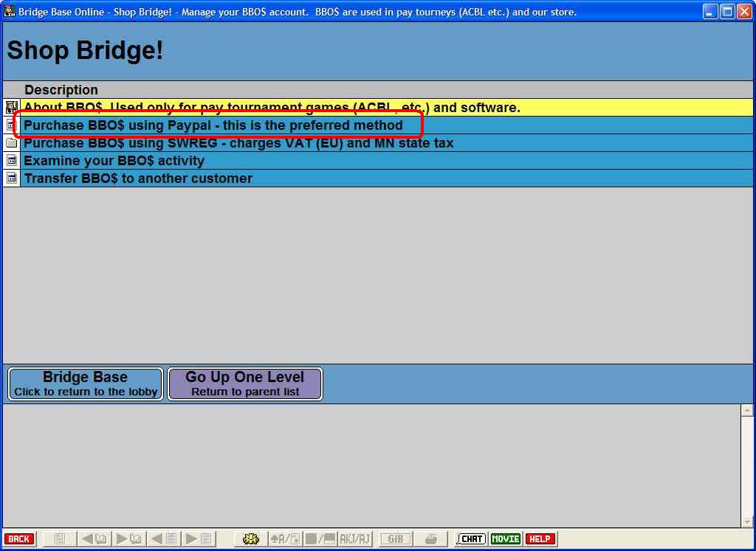756x551 pixels.
Task: Click scrollbar down arrow in lower pane
Action: 747,521
